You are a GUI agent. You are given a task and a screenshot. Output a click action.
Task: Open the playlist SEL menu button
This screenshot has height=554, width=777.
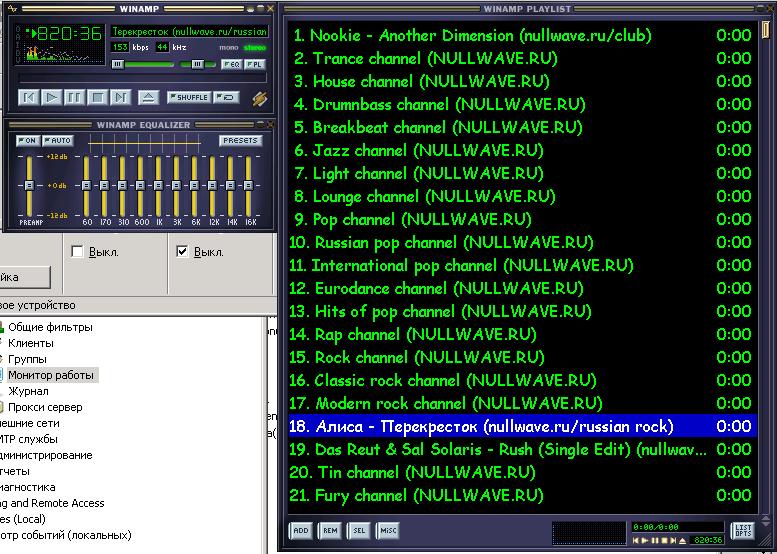coord(359,531)
